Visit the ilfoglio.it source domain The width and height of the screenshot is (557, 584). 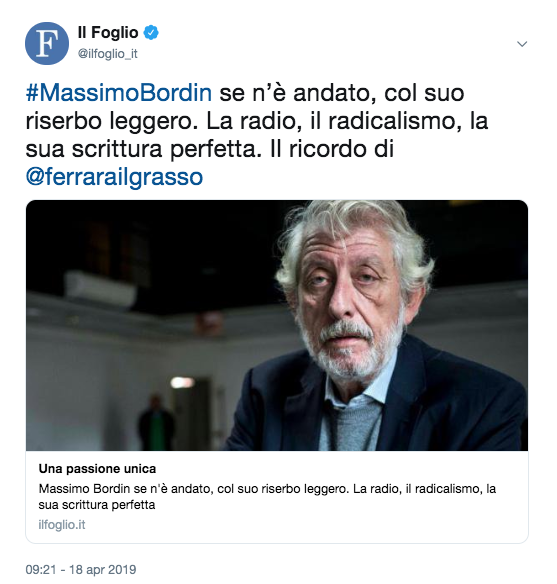click(62, 524)
